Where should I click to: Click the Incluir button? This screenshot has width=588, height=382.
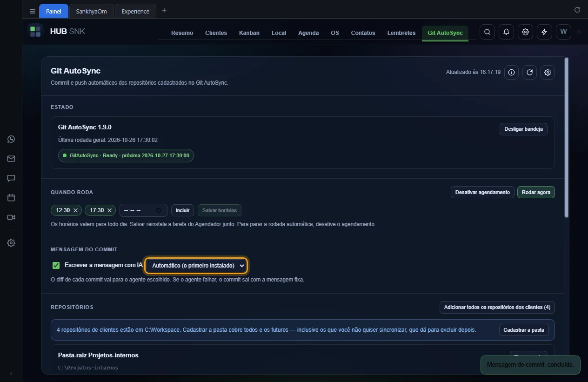tap(182, 210)
